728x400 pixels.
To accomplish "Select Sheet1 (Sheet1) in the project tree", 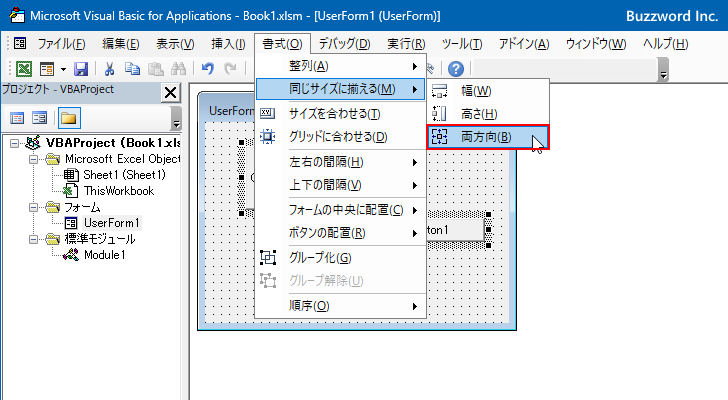I will point(124,175).
